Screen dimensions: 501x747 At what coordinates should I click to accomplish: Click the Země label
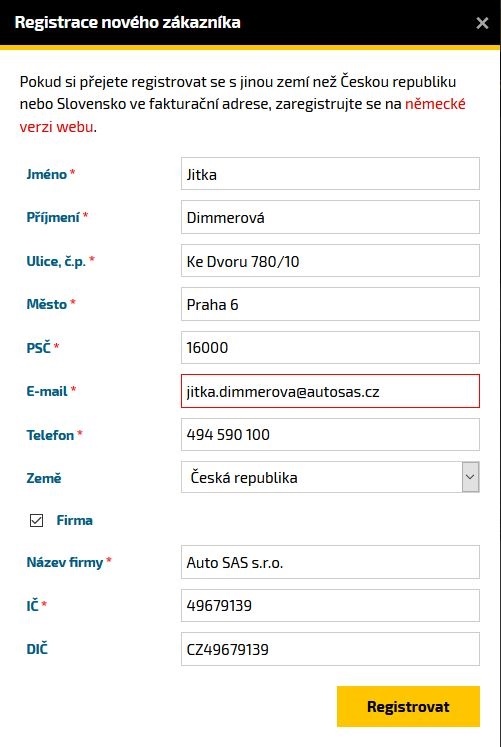click(x=44, y=478)
